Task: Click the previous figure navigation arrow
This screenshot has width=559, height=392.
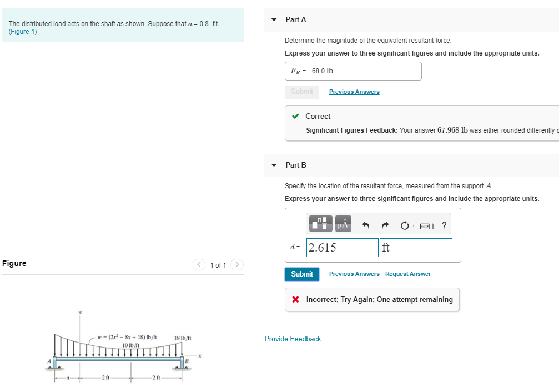Action: point(199,264)
